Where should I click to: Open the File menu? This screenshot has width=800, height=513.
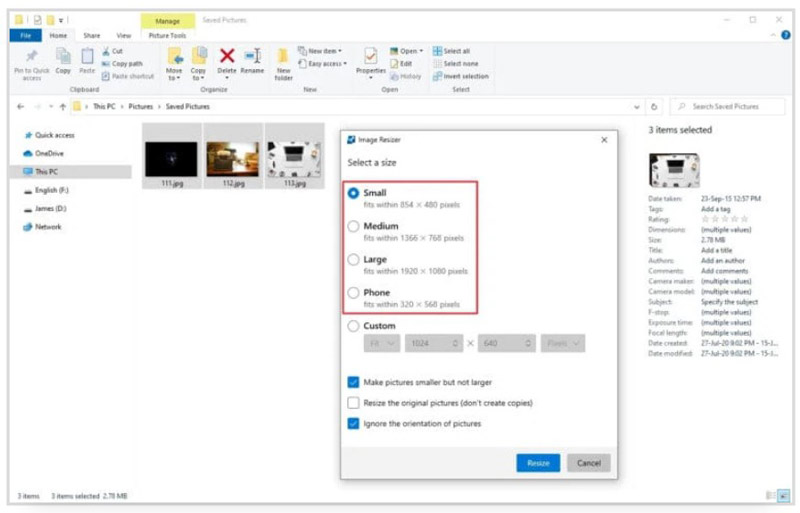[x=26, y=35]
